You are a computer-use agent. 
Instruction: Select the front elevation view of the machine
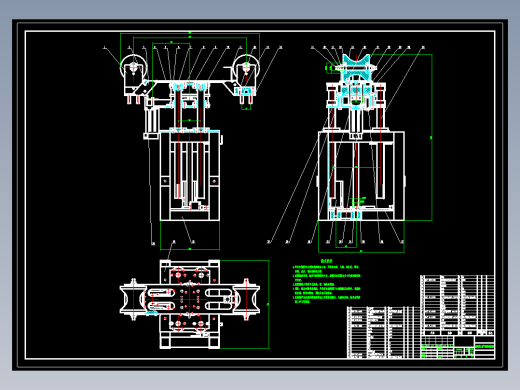tap(189, 137)
